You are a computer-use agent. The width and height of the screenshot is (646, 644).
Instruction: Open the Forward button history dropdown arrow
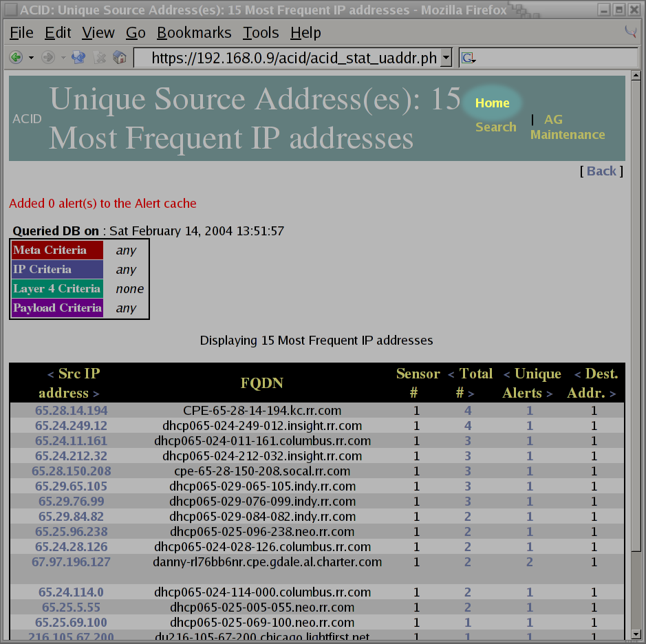click(x=63, y=58)
